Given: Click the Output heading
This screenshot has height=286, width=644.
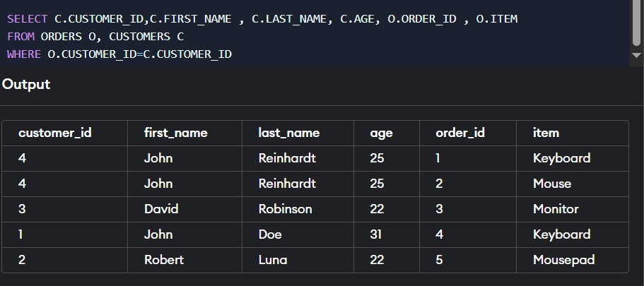Looking at the screenshot, I should [x=26, y=84].
